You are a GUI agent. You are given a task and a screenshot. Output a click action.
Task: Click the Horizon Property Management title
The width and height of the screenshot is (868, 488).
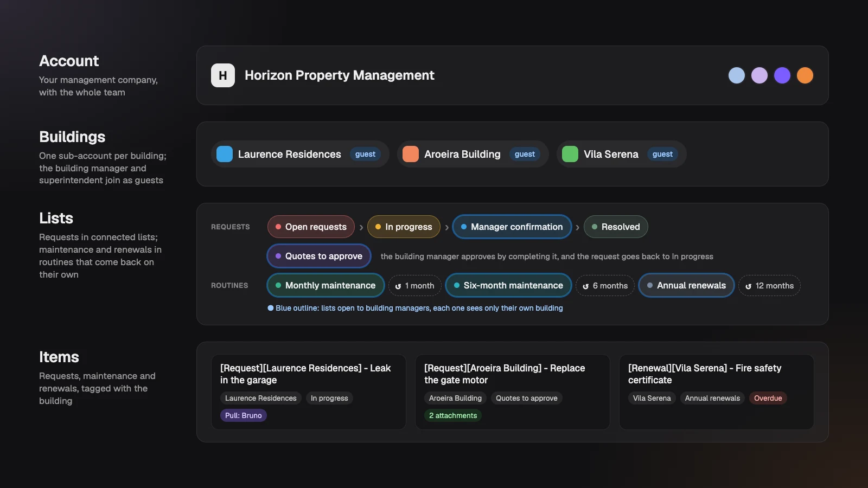(340, 75)
